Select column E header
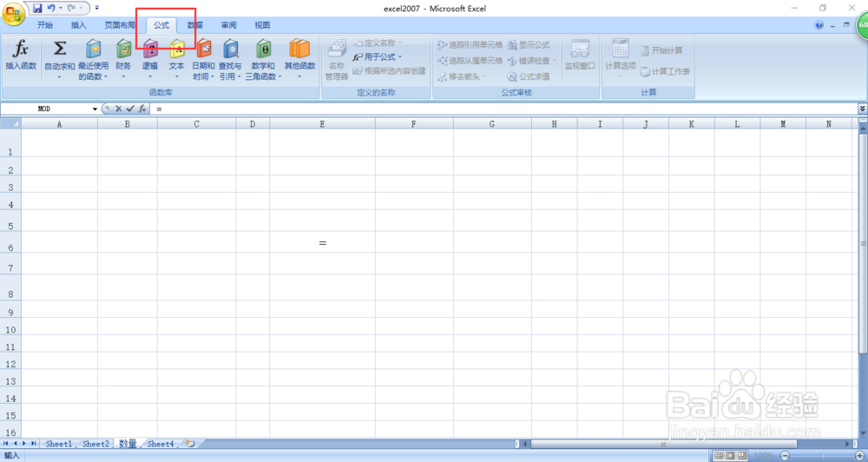Image resolution: width=868 pixels, height=462 pixels. [x=322, y=124]
